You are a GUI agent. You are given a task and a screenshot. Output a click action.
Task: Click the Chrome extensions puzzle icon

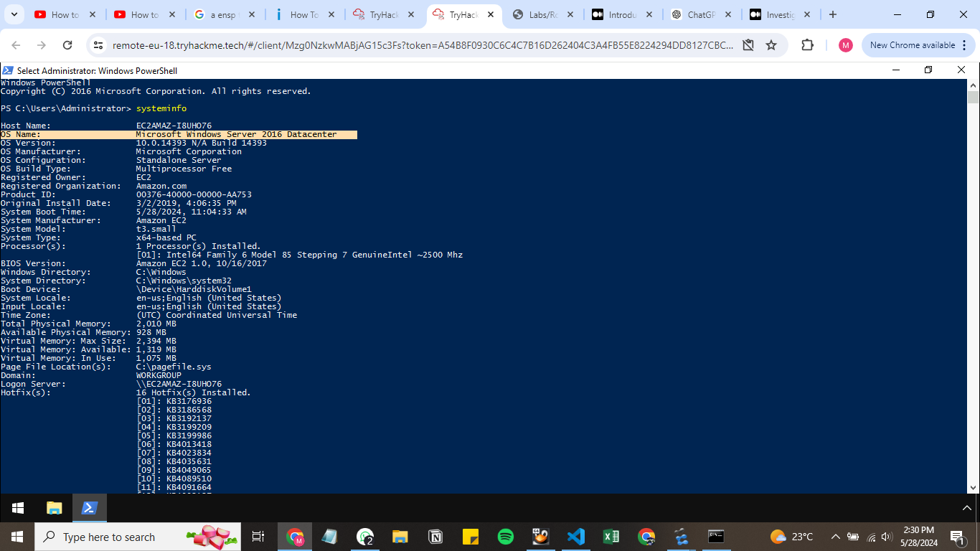pyautogui.click(x=807, y=44)
